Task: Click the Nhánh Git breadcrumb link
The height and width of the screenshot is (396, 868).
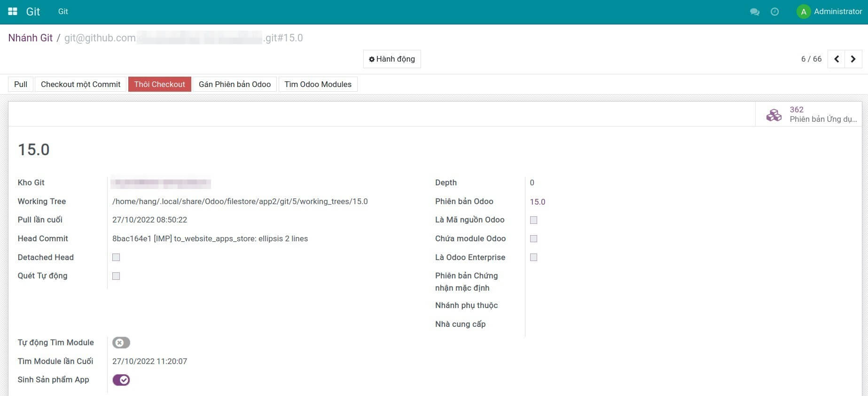Action: (x=31, y=38)
